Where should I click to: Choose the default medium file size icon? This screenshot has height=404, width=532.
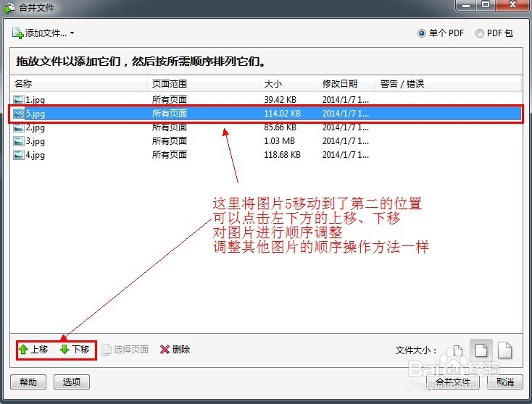click(481, 350)
